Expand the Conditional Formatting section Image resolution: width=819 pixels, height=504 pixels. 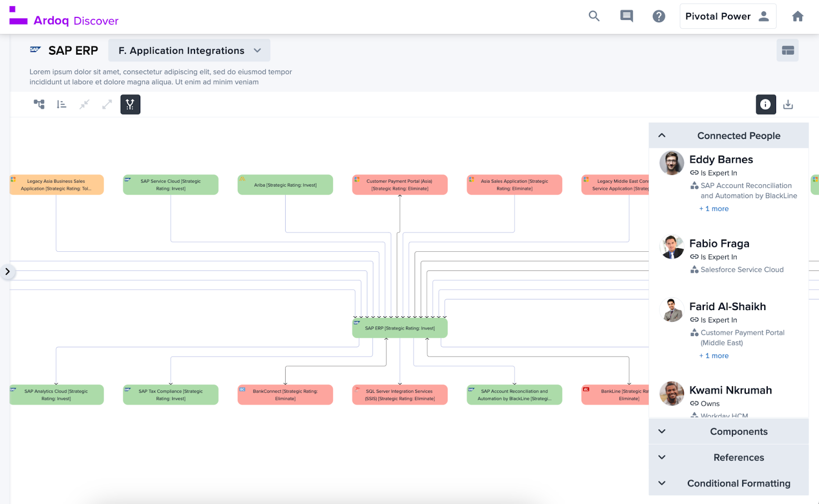point(728,483)
